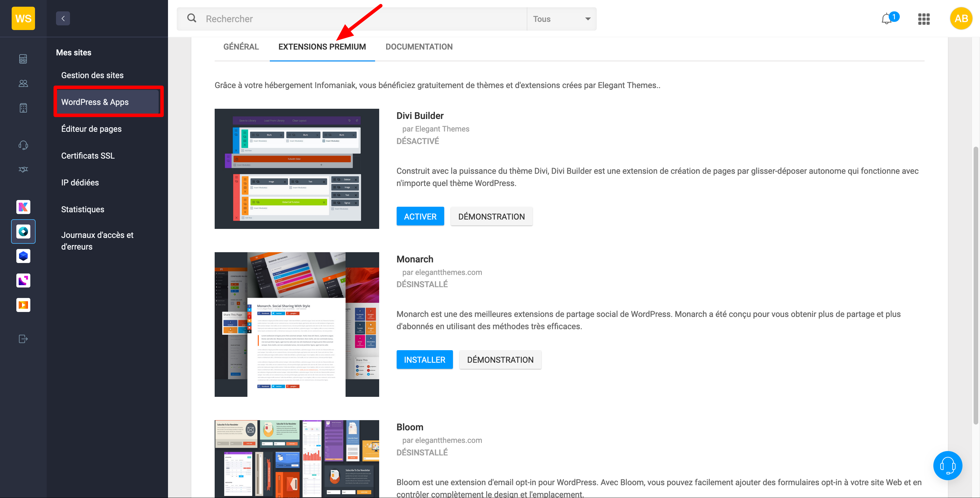The image size is (980, 498).
Task: Click the Mes sites heading
Action: pos(73,52)
